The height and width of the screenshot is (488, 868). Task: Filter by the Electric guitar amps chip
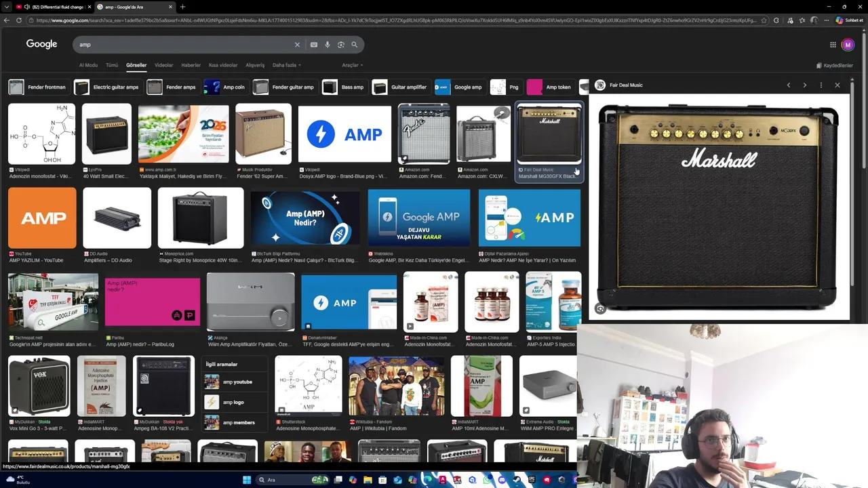pyautogui.click(x=107, y=87)
